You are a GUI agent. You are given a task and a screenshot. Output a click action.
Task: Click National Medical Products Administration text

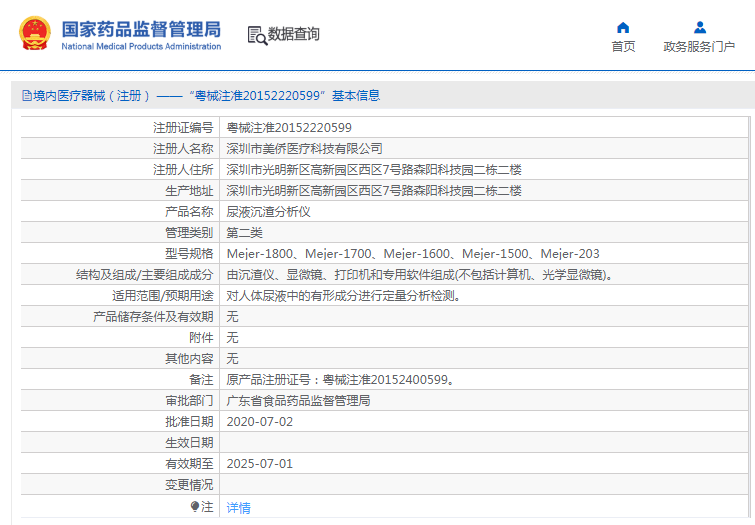[x=141, y=46]
